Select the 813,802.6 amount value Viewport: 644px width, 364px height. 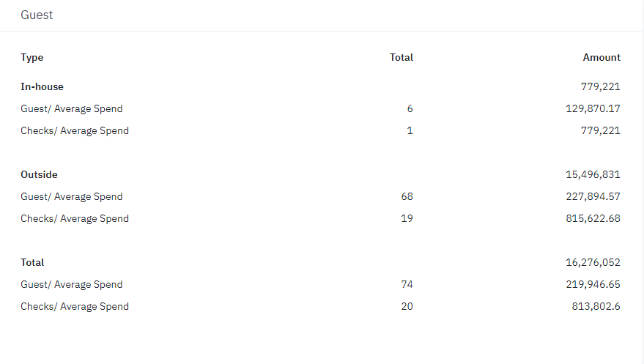coord(596,306)
